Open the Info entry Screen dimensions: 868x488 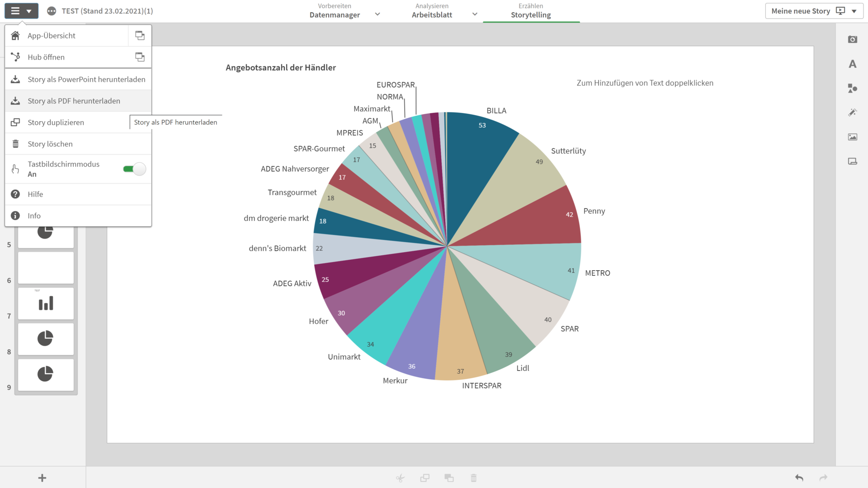point(78,216)
